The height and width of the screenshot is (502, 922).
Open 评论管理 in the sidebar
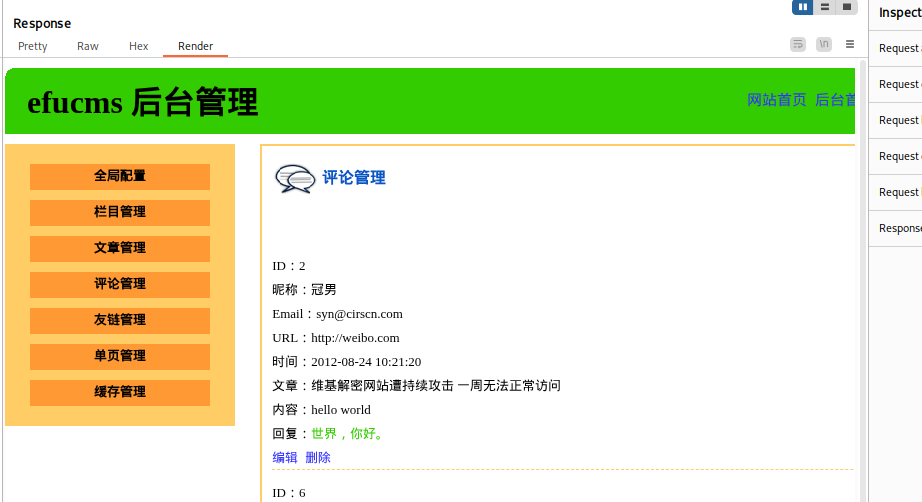coord(120,285)
